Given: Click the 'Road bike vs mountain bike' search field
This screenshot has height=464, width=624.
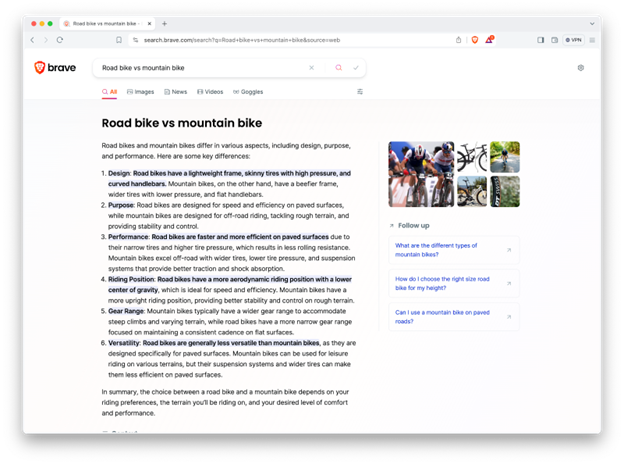Looking at the screenshot, I should (x=200, y=68).
